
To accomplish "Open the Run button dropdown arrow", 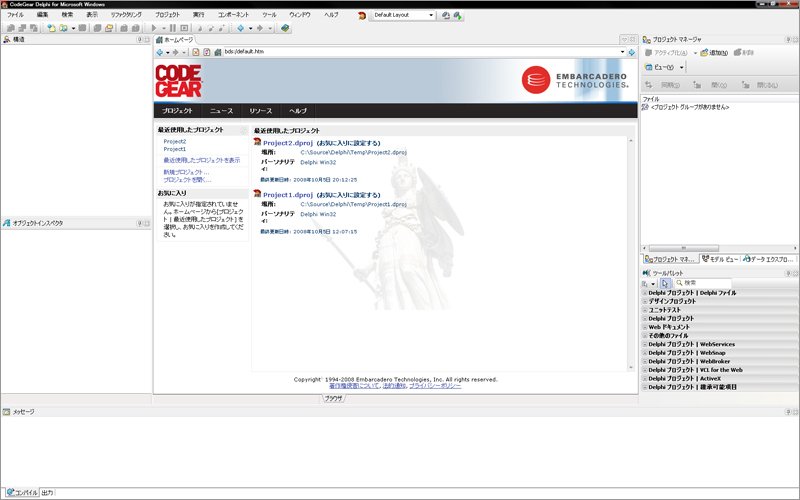I will (x=164, y=28).
